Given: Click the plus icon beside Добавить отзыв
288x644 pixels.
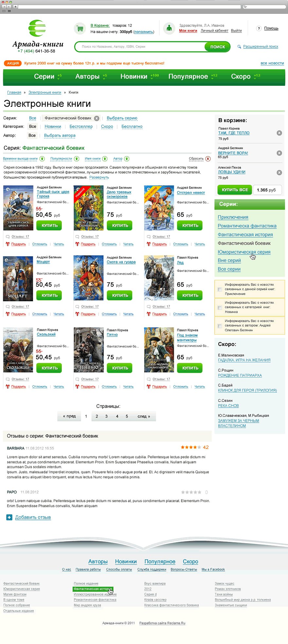Looking at the screenshot, I should tap(9, 517).
